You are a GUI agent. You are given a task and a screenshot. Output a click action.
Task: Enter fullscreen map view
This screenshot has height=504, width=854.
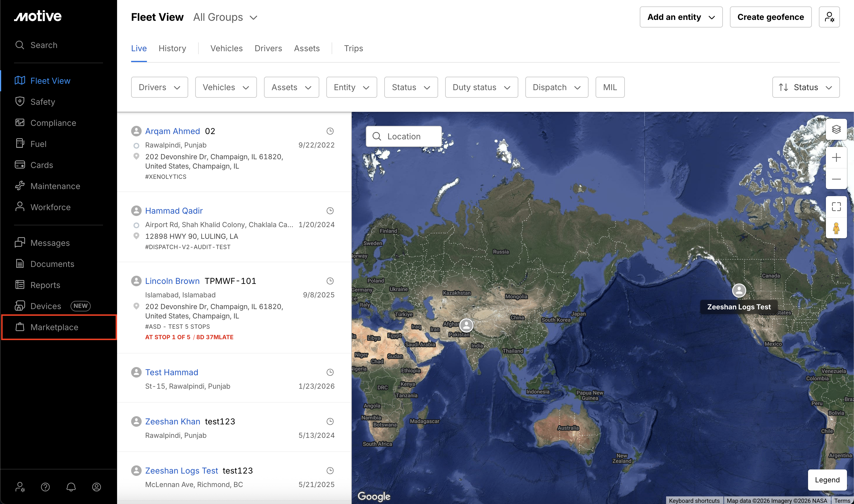pyautogui.click(x=836, y=207)
